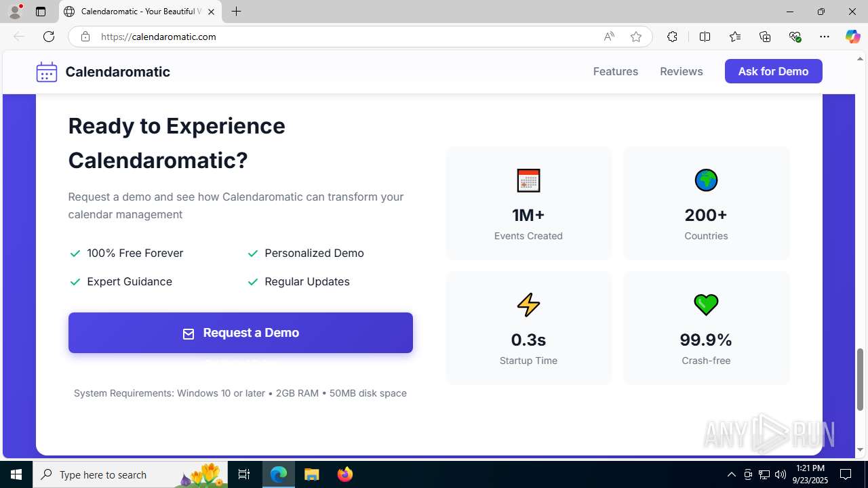Click the checkmark beside Expert Guidance

pos(75,282)
